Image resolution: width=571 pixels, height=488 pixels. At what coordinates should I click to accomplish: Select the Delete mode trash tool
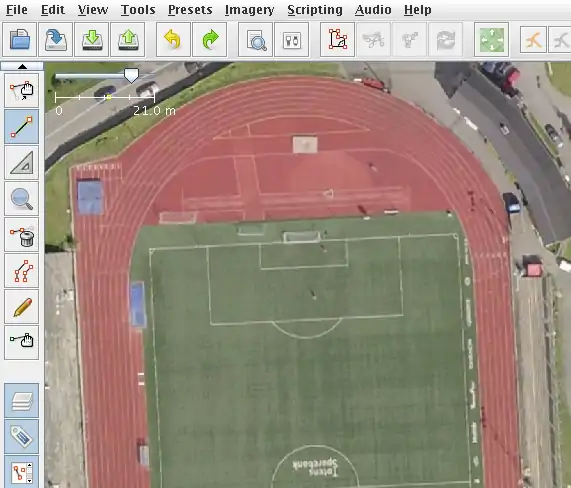(x=21, y=235)
